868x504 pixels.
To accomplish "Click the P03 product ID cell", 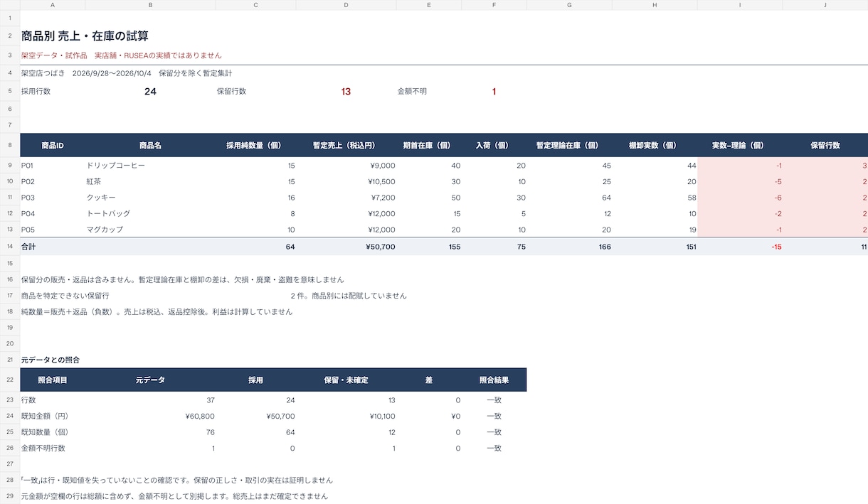I will pyautogui.click(x=53, y=198).
